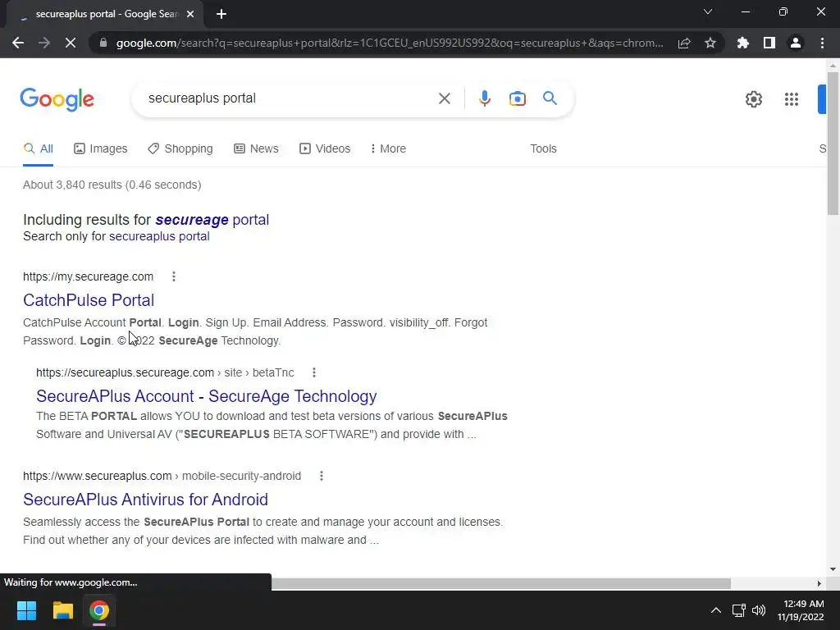Click the www.secureaplus.com mobile-security-android URL
Image resolution: width=840 pixels, height=630 pixels.
coord(162,476)
